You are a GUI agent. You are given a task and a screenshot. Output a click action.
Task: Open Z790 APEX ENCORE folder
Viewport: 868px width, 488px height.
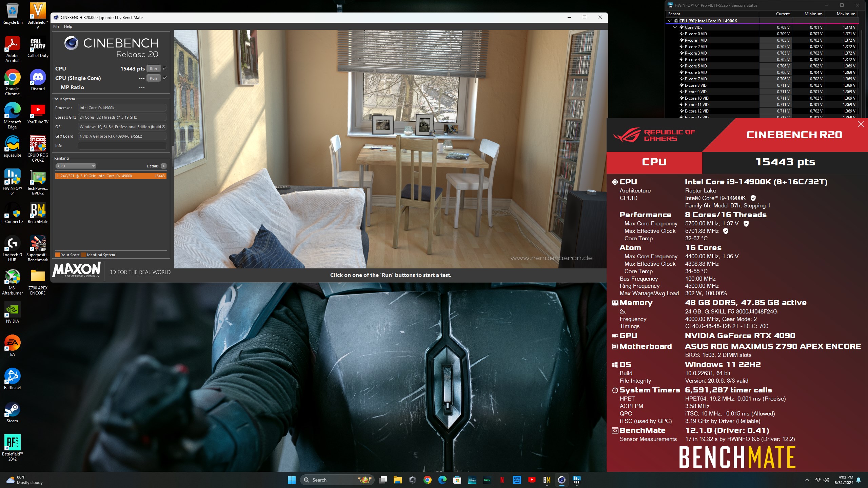pos(38,282)
